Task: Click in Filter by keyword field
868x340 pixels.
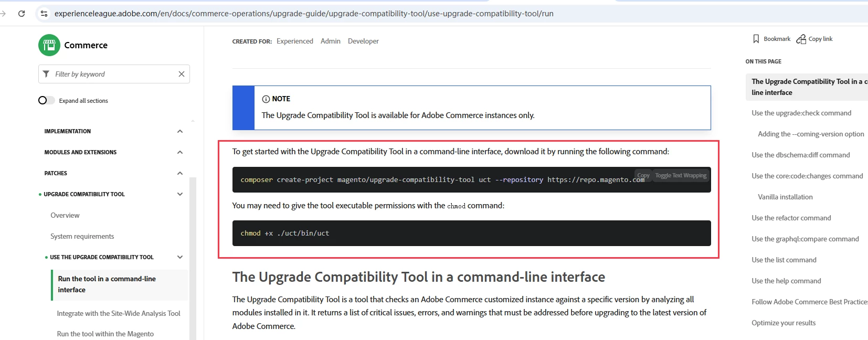Action: [x=114, y=74]
